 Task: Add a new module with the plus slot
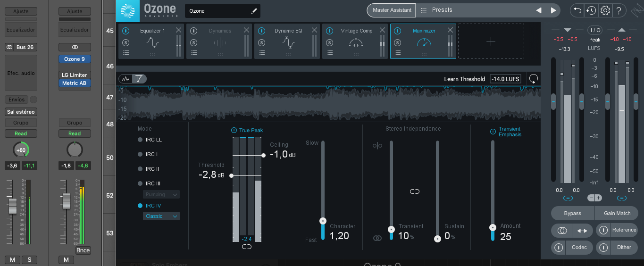click(491, 42)
